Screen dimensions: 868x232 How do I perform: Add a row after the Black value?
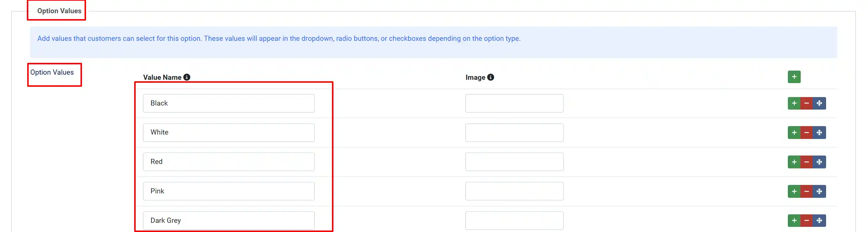coord(794,103)
